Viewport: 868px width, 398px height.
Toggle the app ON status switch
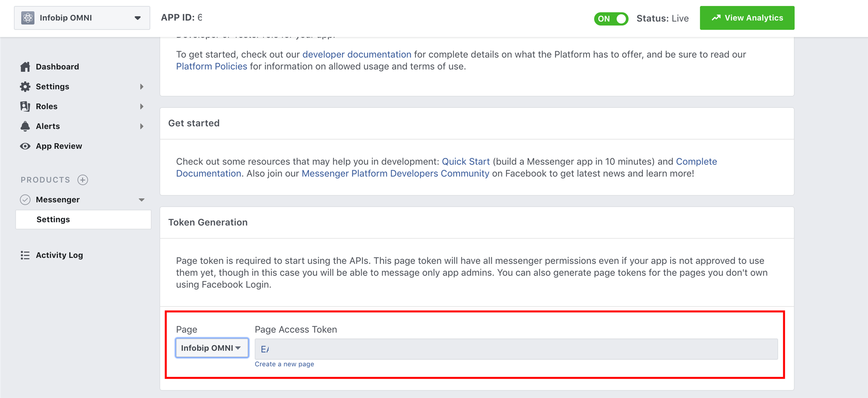[x=611, y=19]
